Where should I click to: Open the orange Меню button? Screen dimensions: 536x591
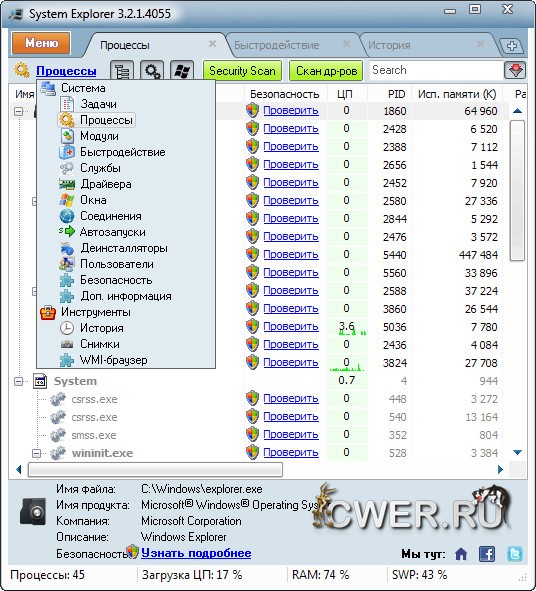[x=41, y=43]
